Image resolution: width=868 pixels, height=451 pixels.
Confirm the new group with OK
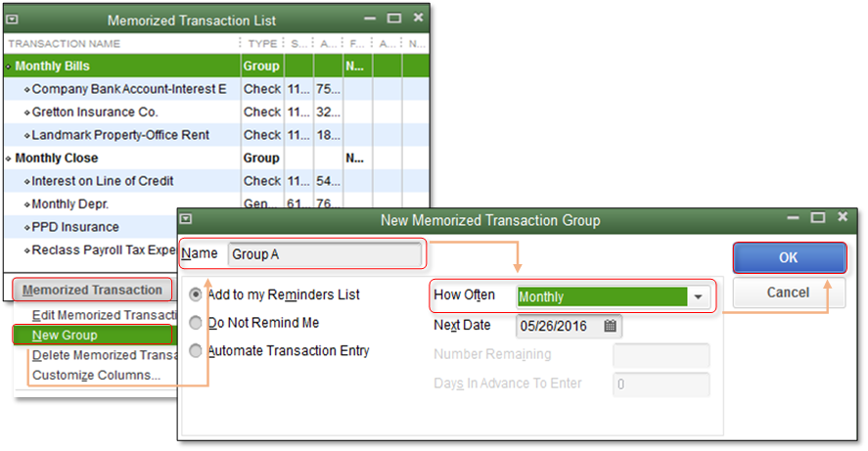(x=790, y=257)
